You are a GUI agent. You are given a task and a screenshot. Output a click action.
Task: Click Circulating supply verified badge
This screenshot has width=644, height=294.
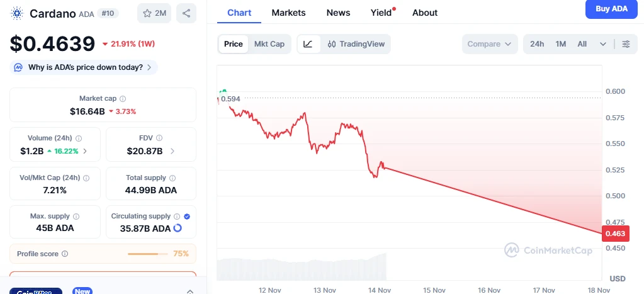[x=187, y=217]
